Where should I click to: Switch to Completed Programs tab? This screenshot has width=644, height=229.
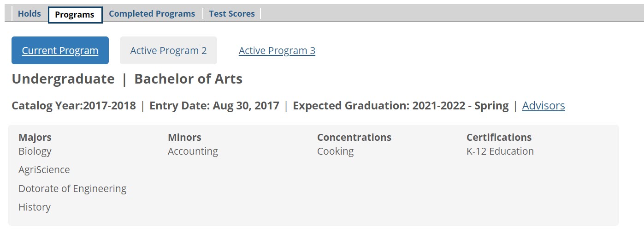pos(152,14)
